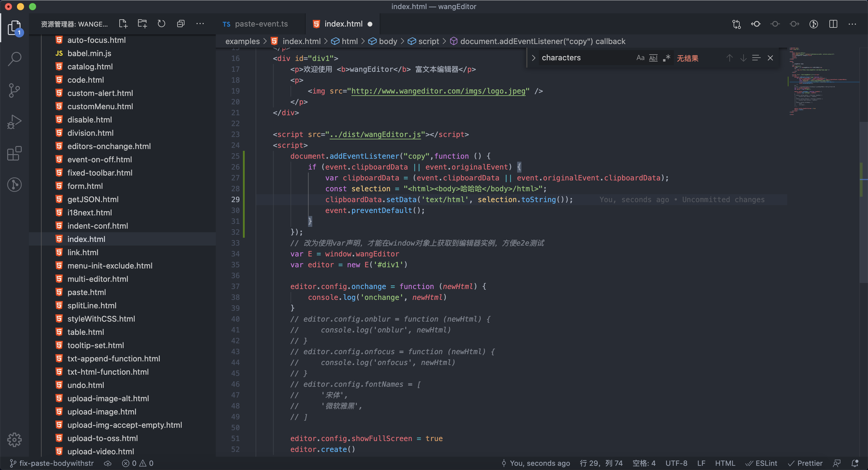Refresh the explorer file list
The width and height of the screenshot is (868, 470).
tap(162, 24)
